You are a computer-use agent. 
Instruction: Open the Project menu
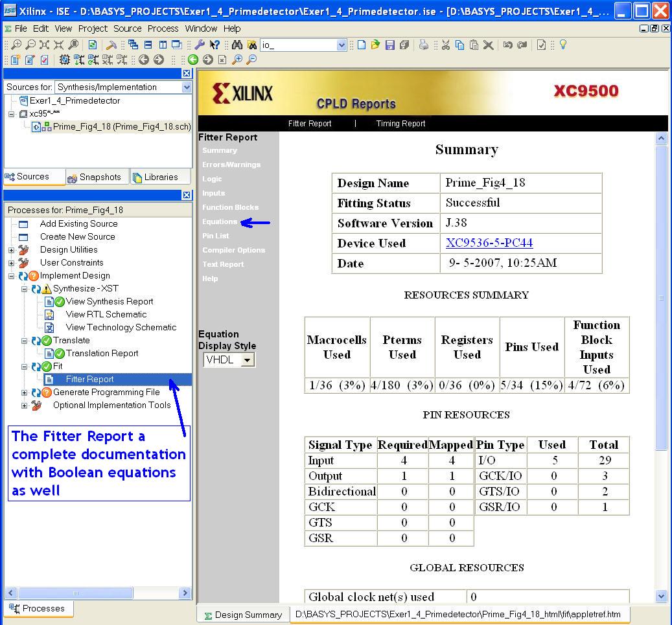[93, 28]
